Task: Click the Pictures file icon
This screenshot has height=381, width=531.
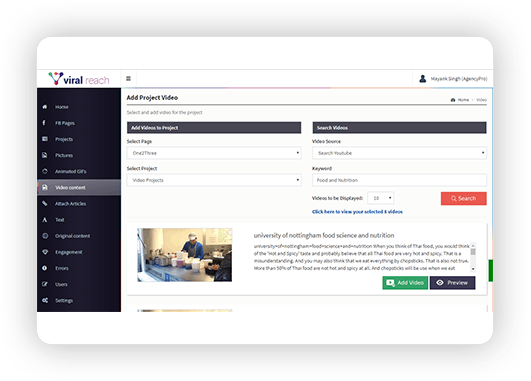Action: [45, 155]
